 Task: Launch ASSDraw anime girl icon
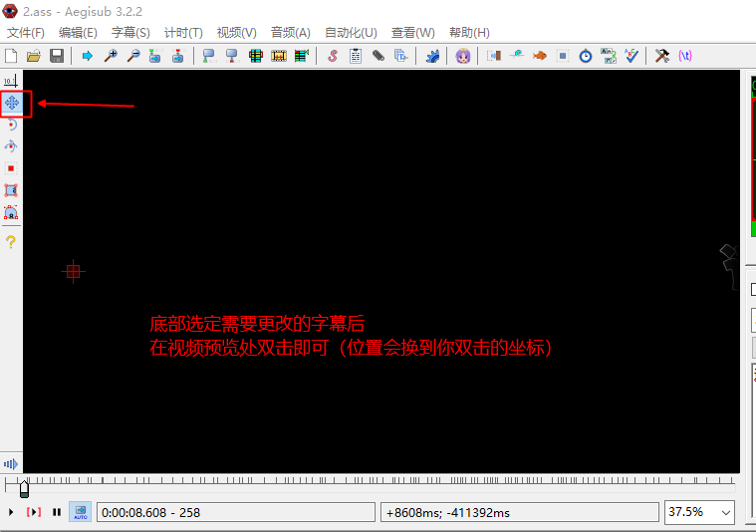tap(463, 56)
